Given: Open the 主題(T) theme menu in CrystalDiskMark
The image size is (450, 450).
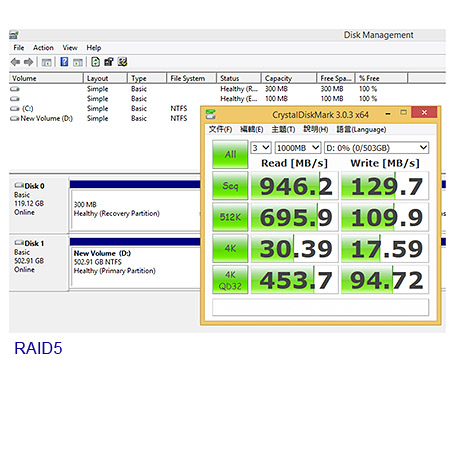Looking at the screenshot, I should (283, 129).
